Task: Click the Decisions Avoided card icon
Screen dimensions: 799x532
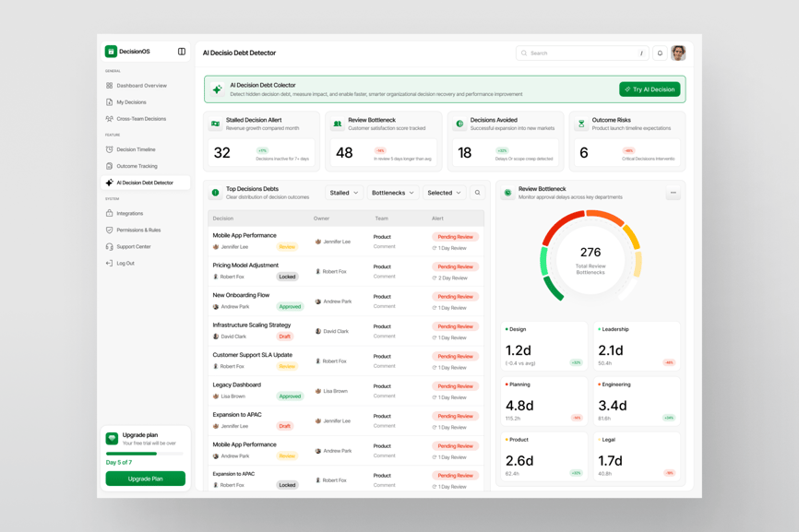Action: 459,124
